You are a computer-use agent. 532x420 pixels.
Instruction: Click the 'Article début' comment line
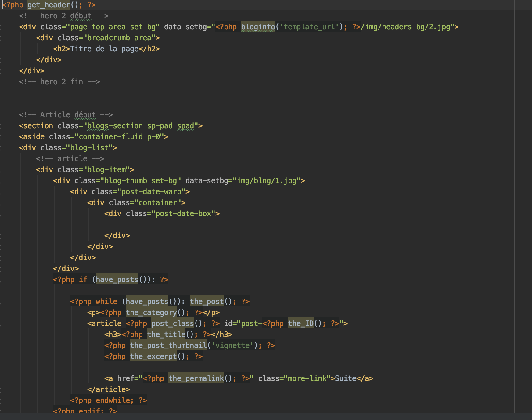(x=66, y=115)
